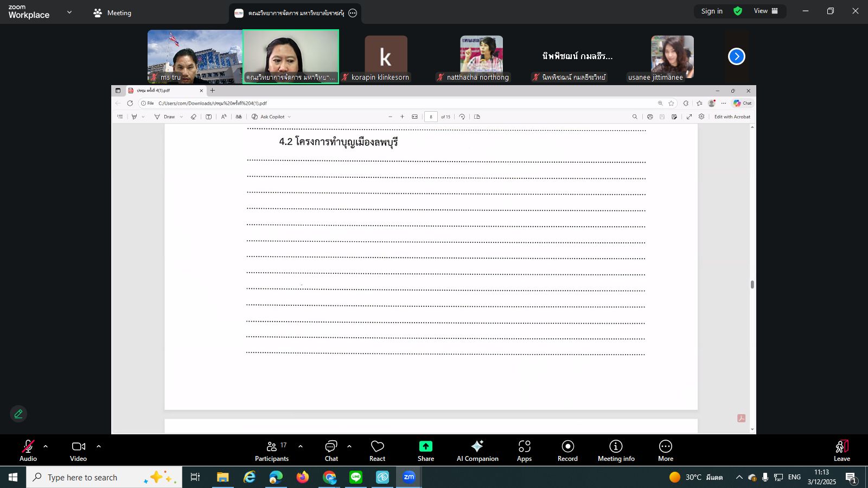Show next participants with blue arrow
The height and width of the screenshot is (488, 868).
[736, 56]
